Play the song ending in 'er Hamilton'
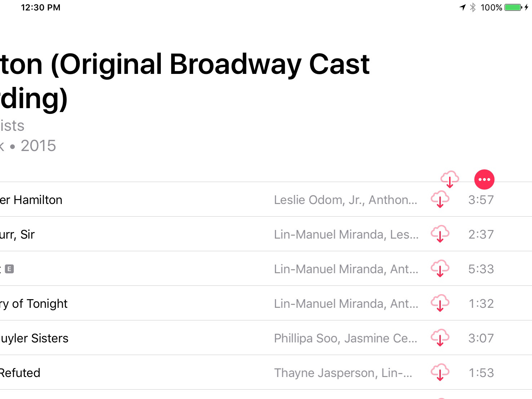The image size is (532, 399). 31,200
